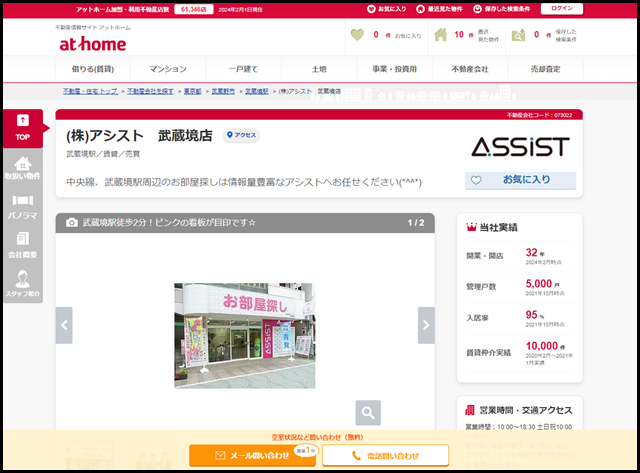Image resolution: width=640 pixels, height=473 pixels.
Task: Click the 5,000 戸 管理戸数 value
Action: [542, 284]
